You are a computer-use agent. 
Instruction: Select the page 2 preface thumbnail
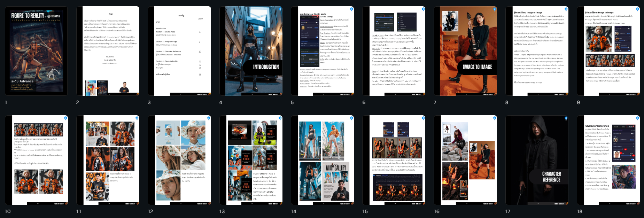coord(108,51)
